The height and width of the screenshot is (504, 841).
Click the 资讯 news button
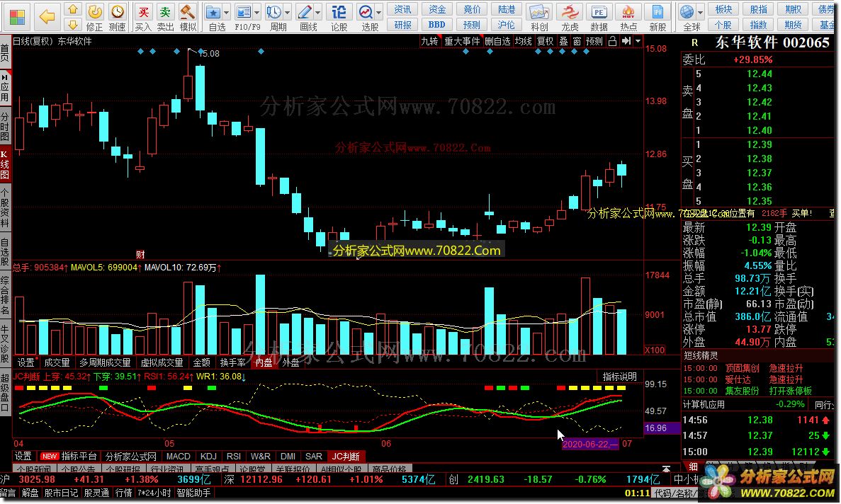click(403, 10)
